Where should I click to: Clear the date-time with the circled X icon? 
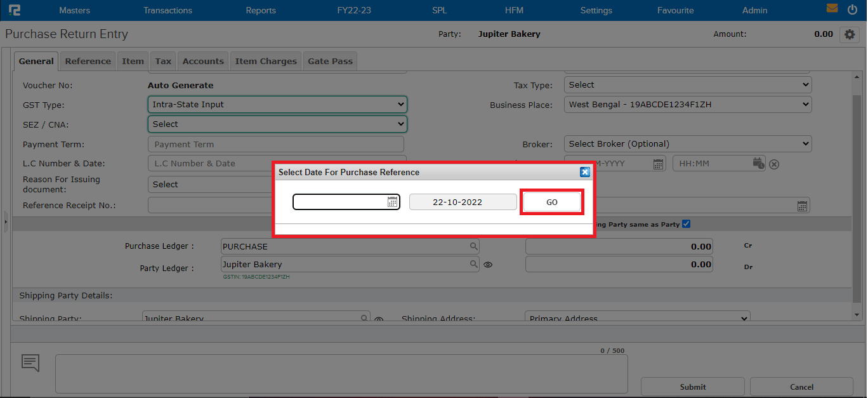click(773, 164)
